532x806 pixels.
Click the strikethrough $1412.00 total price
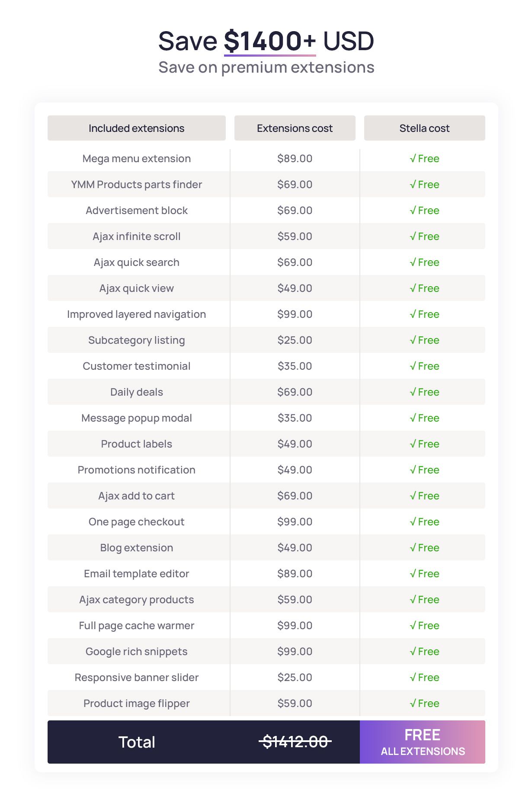pyautogui.click(x=295, y=742)
